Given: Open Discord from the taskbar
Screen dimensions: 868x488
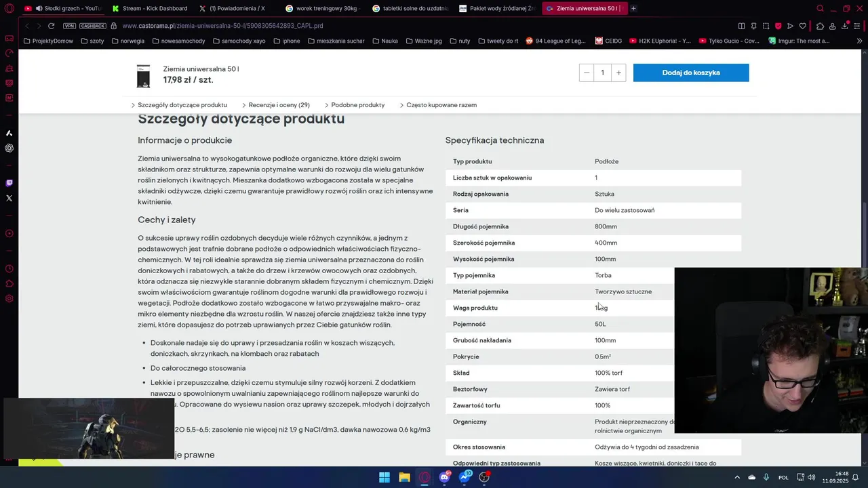Looking at the screenshot, I should (445, 477).
